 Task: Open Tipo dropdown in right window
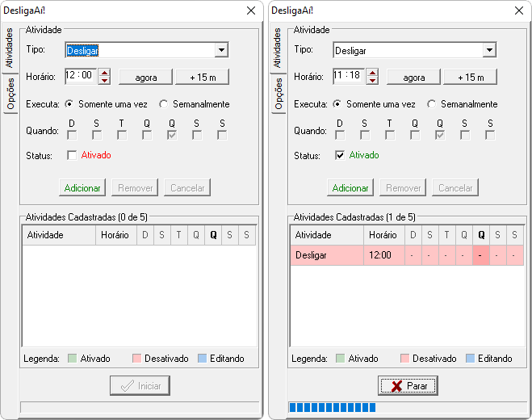(x=489, y=50)
